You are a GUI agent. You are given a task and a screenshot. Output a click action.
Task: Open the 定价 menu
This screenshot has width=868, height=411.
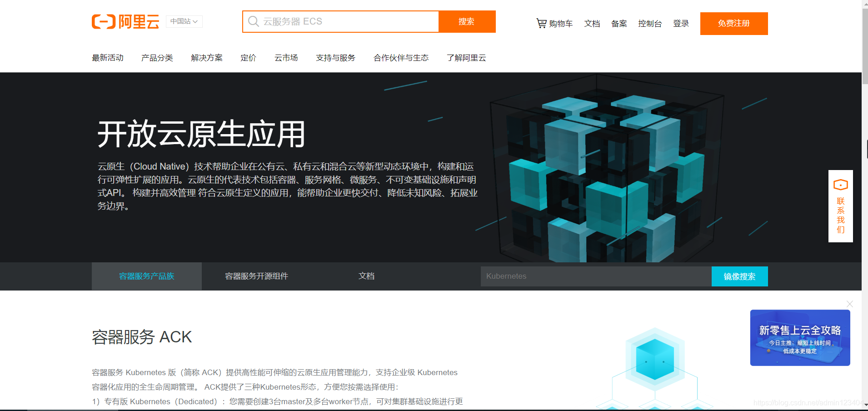[x=248, y=58]
